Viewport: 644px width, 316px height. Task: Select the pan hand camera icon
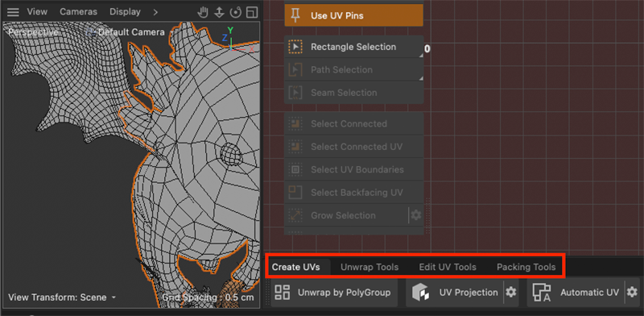(x=203, y=12)
